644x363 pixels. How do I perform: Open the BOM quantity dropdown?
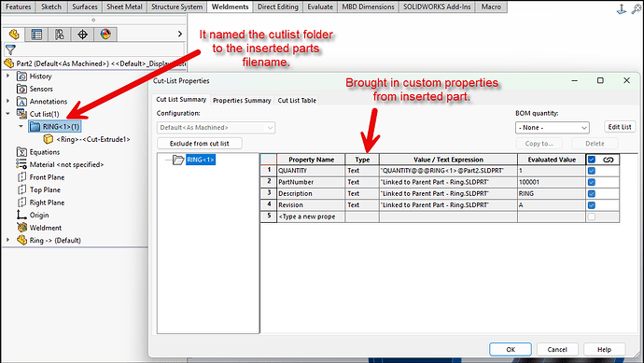[x=553, y=128]
